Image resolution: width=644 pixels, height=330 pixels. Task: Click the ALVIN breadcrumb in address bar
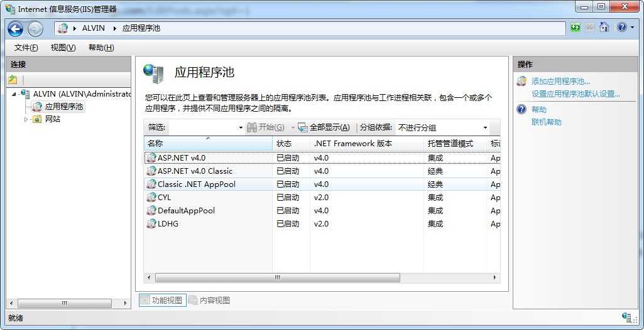[94, 28]
